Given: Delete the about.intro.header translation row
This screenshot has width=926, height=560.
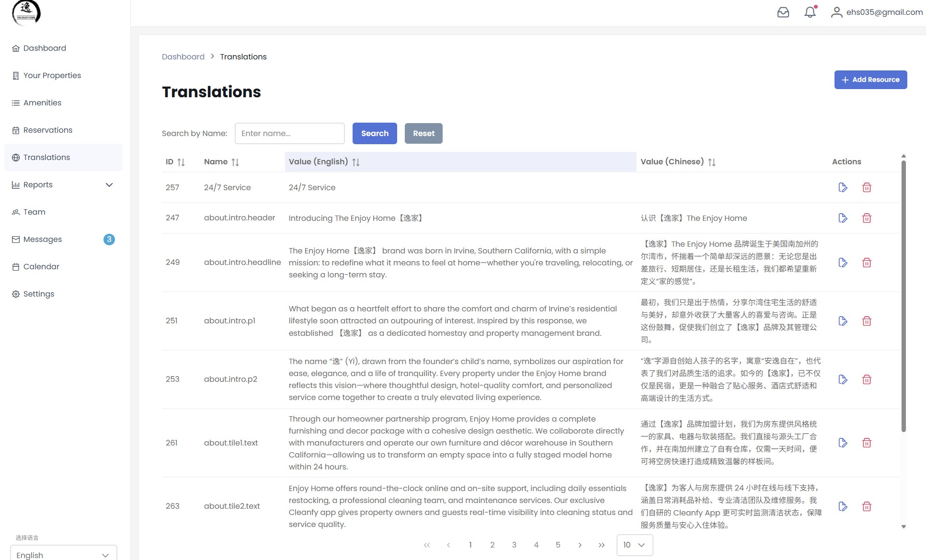Looking at the screenshot, I should click(866, 218).
